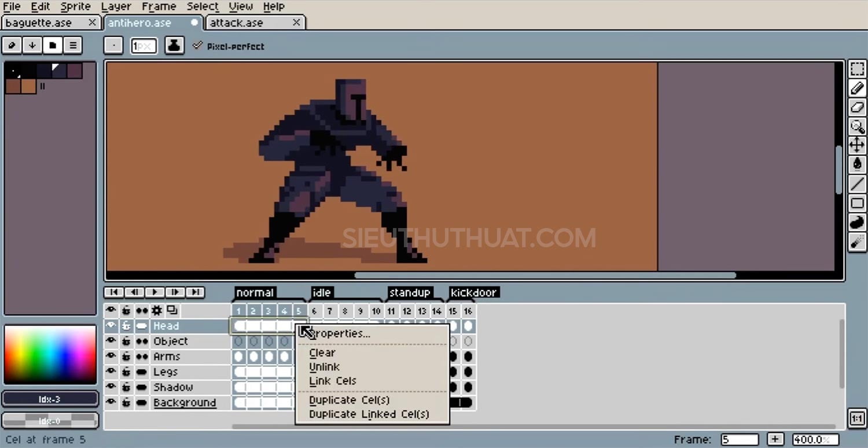Select the Eraser tool
Image resolution: width=868 pixels, height=448 pixels.
tap(856, 108)
